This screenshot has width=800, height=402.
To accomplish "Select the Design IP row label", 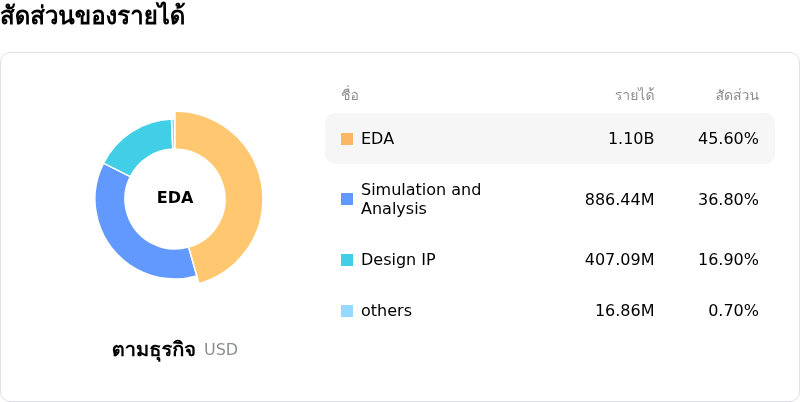I will click(398, 260).
